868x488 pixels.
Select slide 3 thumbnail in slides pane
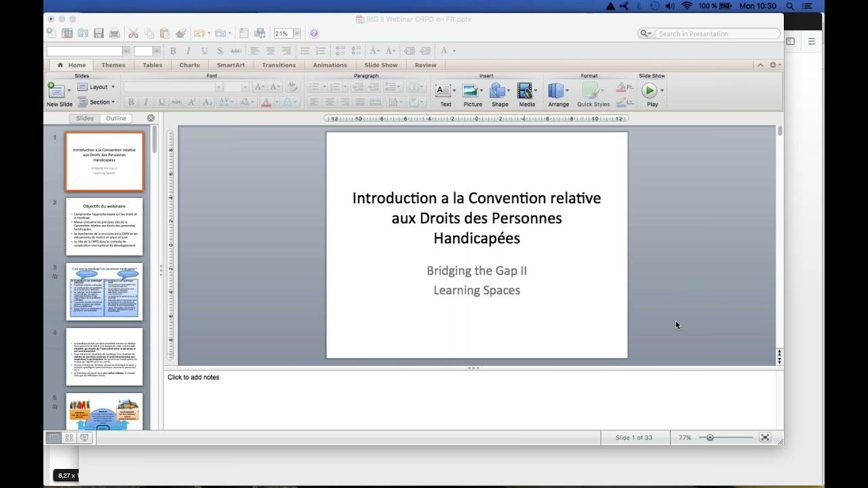104,291
